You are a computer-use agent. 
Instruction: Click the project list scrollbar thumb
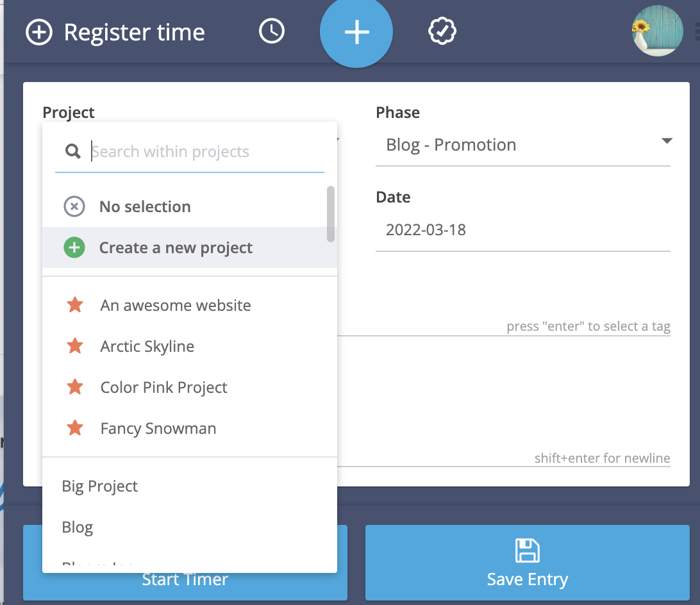pos(330,214)
